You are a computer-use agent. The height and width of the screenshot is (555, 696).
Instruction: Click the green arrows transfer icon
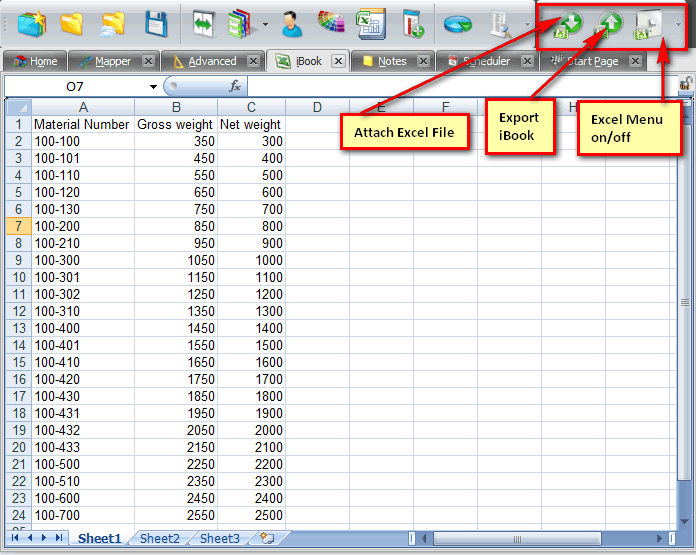click(203, 23)
